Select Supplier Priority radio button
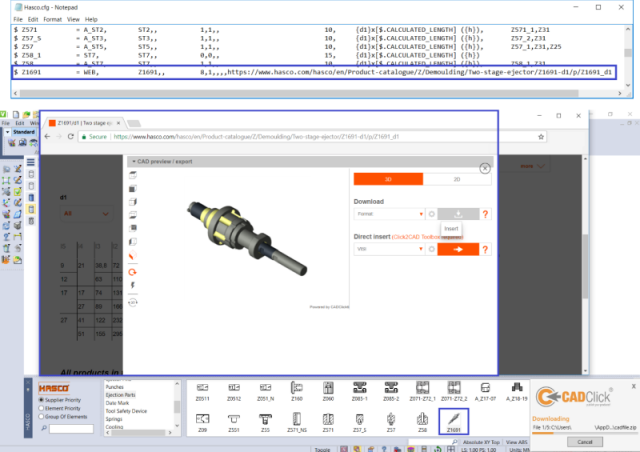 point(42,400)
